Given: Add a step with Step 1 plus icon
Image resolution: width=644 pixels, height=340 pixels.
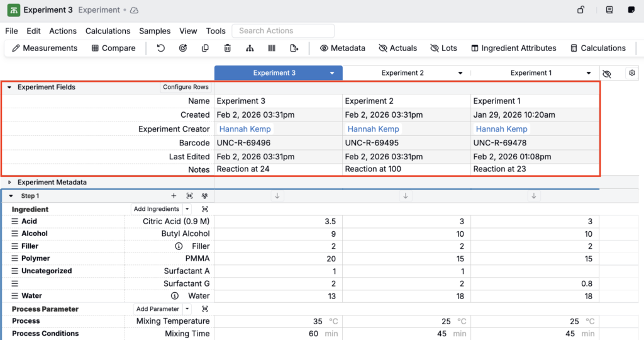Looking at the screenshot, I should pos(174,196).
